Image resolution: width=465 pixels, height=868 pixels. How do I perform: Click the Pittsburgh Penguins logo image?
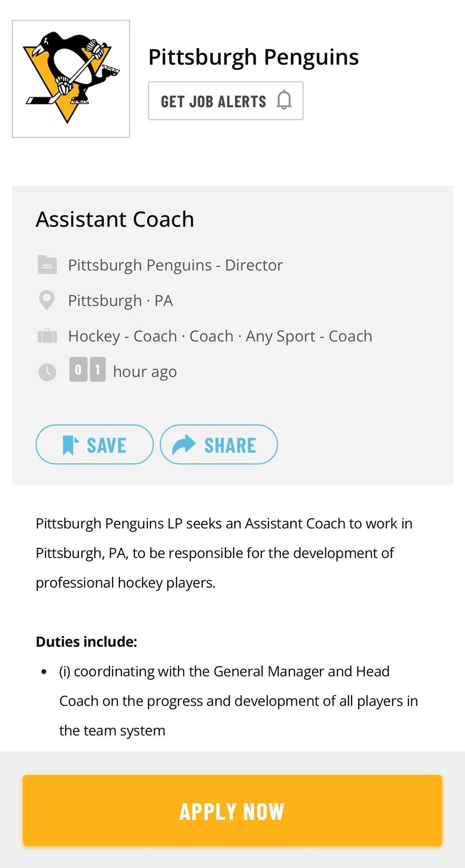[x=71, y=79]
